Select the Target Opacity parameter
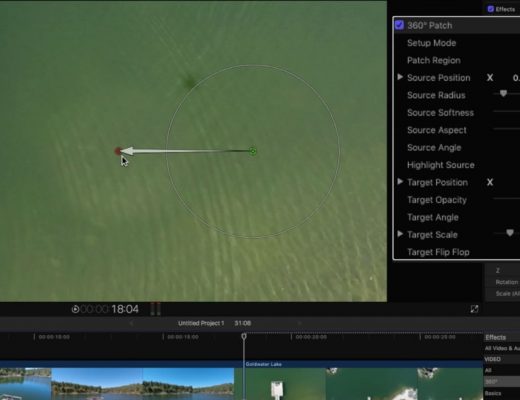Image resolution: width=520 pixels, height=400 pixels. click(x=437, y=200)
